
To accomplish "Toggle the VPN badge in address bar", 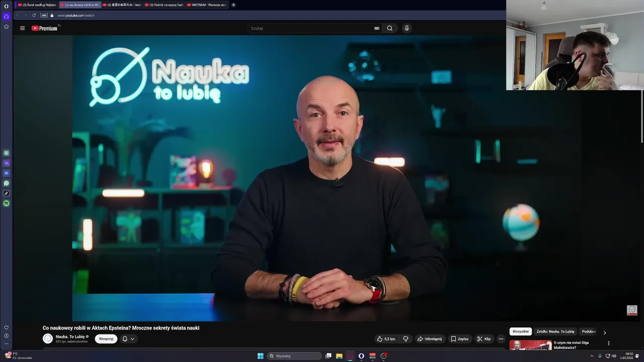I will click(44, 15).
